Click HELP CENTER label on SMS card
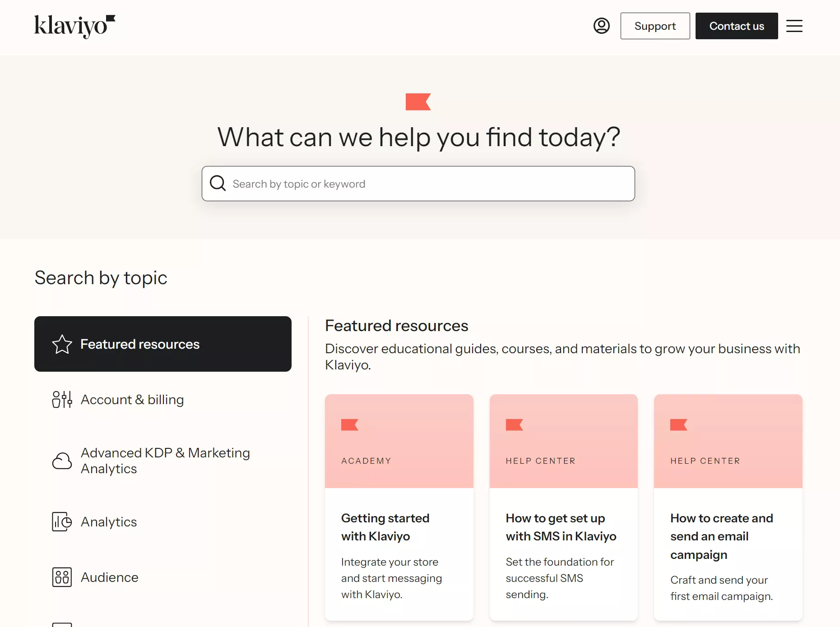This screenshot has height=627, width=840. point(540,461)
